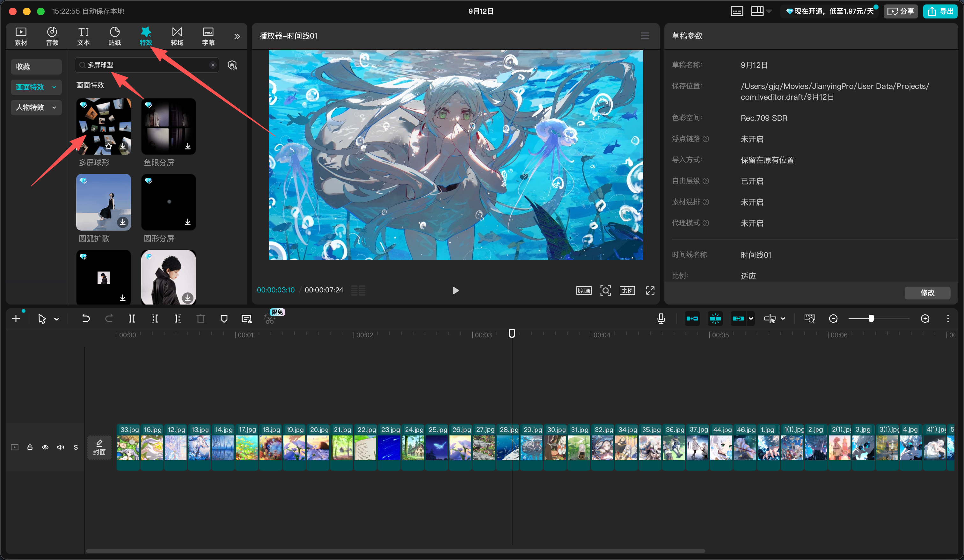Click the timeline thumbnail view icon
The image size is (964, 560).
pos(810,319)
